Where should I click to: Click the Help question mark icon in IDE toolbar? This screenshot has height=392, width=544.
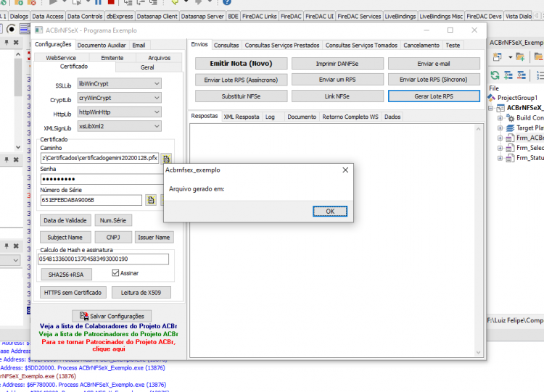pyautogui.click(x=226, y=2)
